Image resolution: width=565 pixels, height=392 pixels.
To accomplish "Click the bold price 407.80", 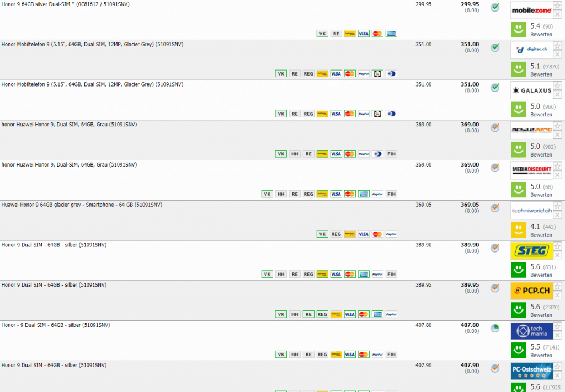I will tap(470, 325).
